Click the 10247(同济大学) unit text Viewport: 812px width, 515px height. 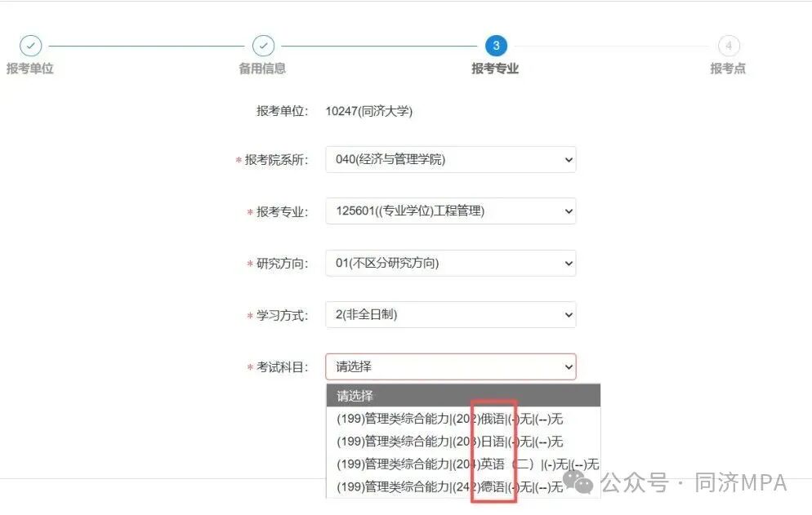click(368, 111)
